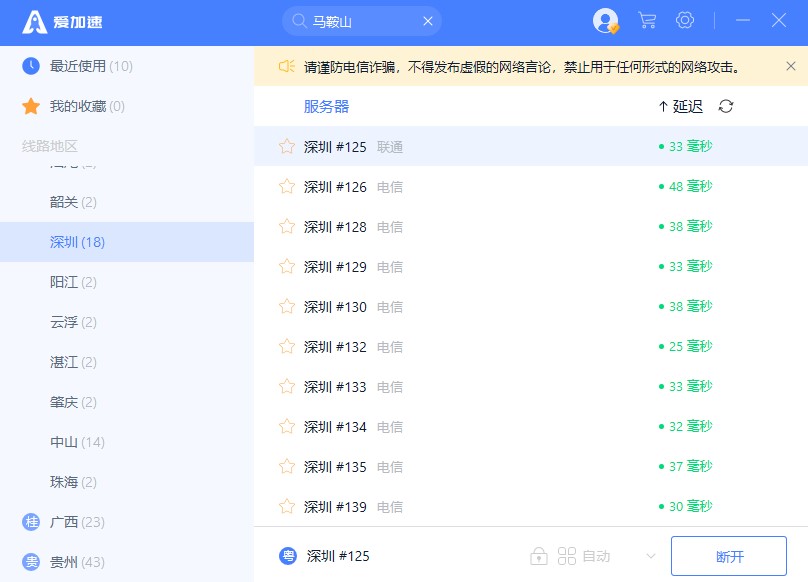This screenshot has height=582, width=808.
Task: Click the 断开 disconnect button
Action: (729, 556)
